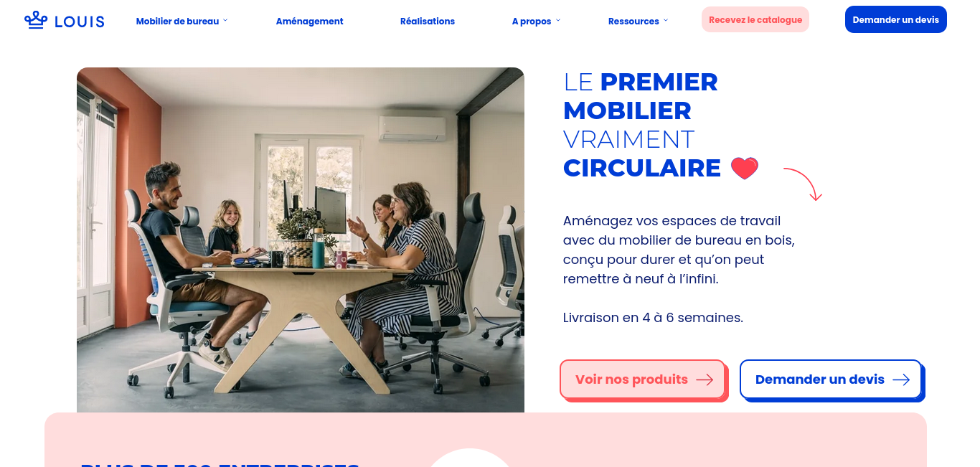980x467 pixels.
Task: Click the outlined Demander un devis button
Action: click(x=831, y=379)
